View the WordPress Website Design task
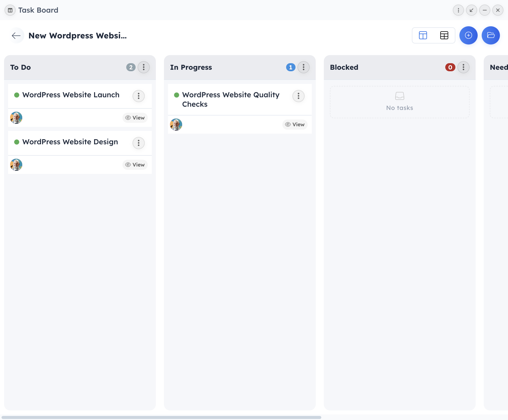The width and height of the screenshot is (508, 420). click(x=135, y=165)
